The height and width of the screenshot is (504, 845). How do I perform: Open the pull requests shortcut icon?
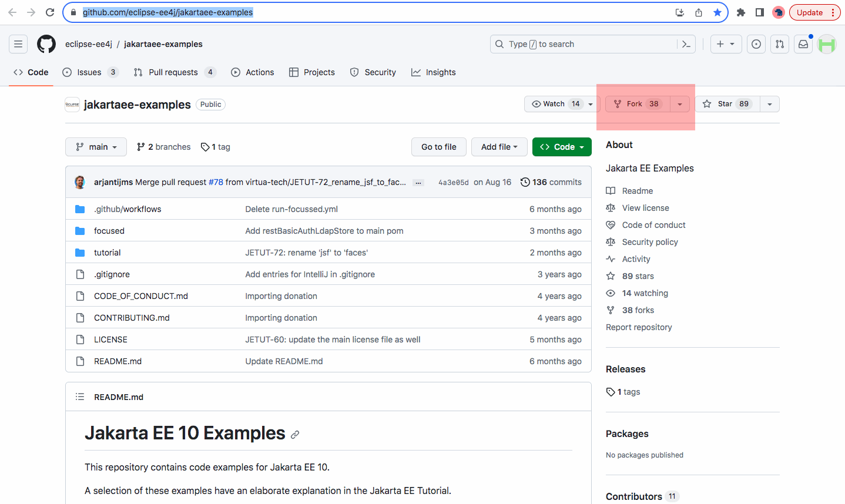[780, 44]
